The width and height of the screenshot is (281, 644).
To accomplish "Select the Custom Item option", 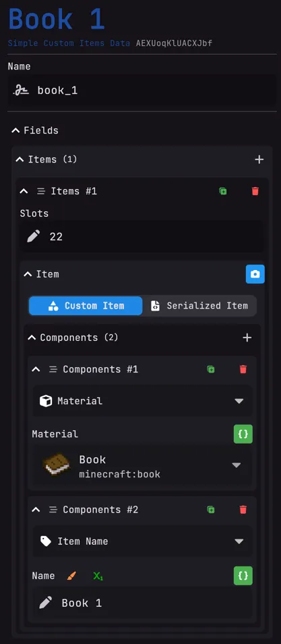I will (86, 306).
